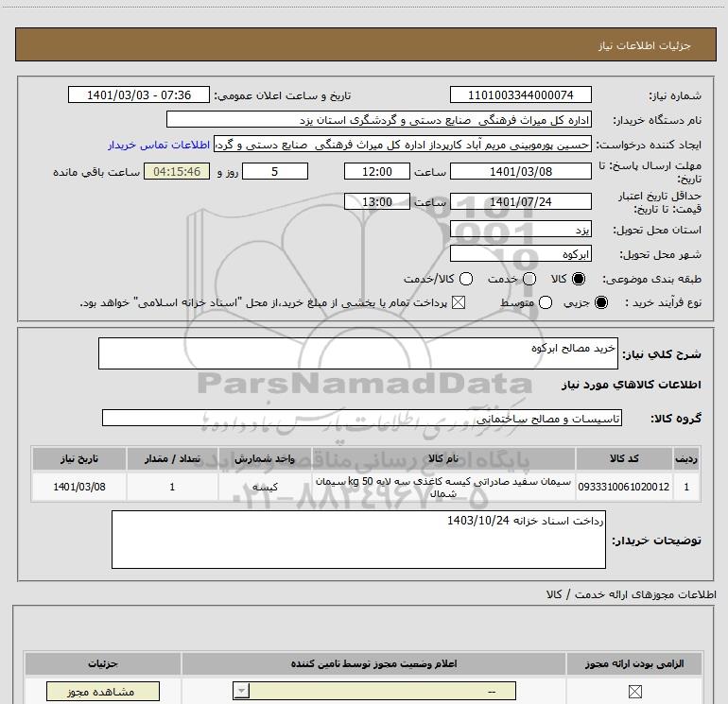Screen dimensions: 728x704
Task: Click the اعلام وضعیت مجوز توسط تامین کننده header
Action: tap(373, 663)
